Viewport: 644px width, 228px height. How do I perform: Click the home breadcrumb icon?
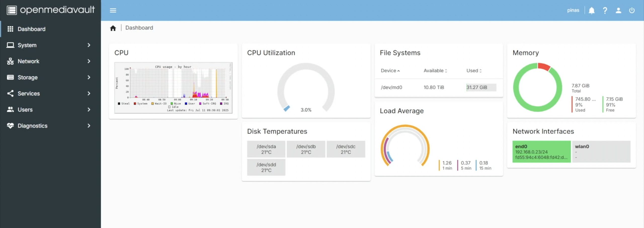pyautogui.click(x=113, y=28)
